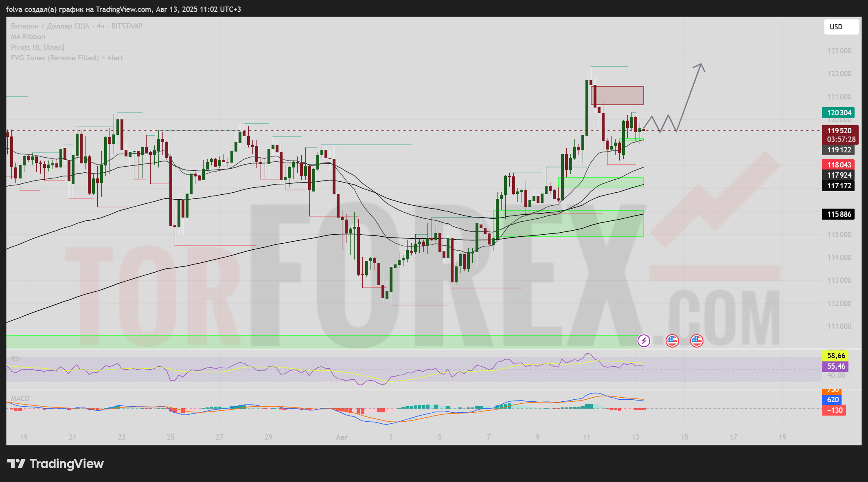Viewport: 868px width, 482px height.
Task: Click the purple lightning event icon
Action: tap(644, 341)
